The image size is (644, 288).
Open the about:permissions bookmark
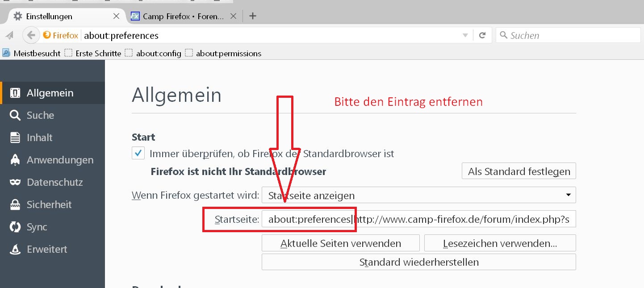pyautogui.click(x=223, y=53)
